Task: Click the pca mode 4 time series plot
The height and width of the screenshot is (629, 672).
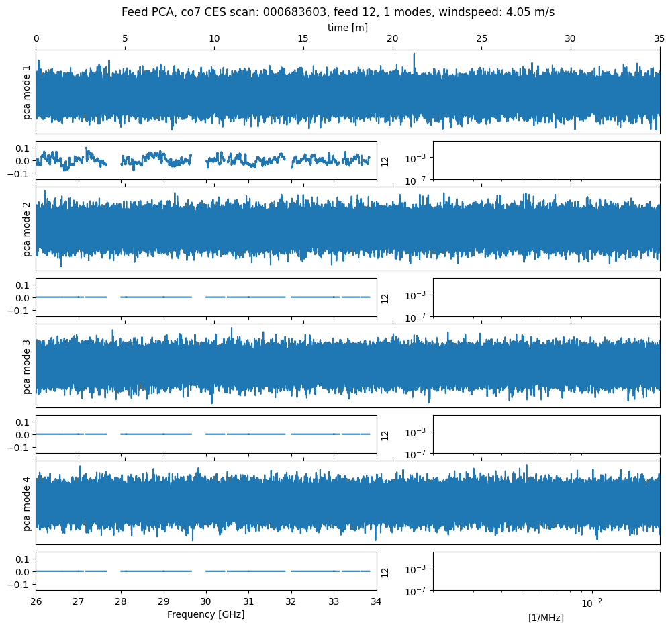Action: 347,503
